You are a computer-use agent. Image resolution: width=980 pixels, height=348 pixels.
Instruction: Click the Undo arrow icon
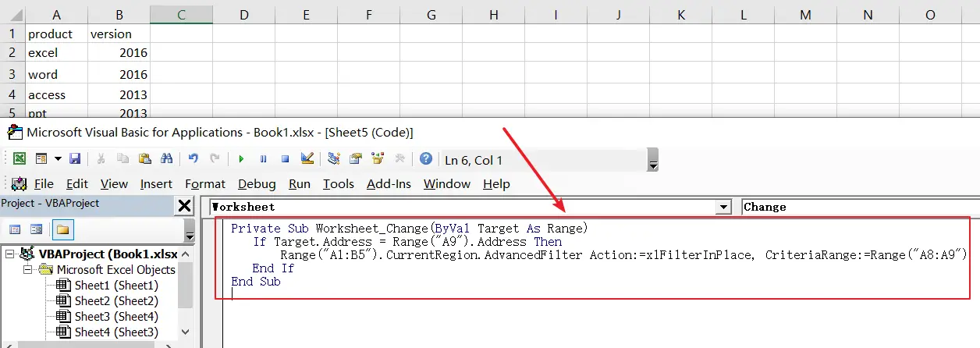(x=193, y=158)
